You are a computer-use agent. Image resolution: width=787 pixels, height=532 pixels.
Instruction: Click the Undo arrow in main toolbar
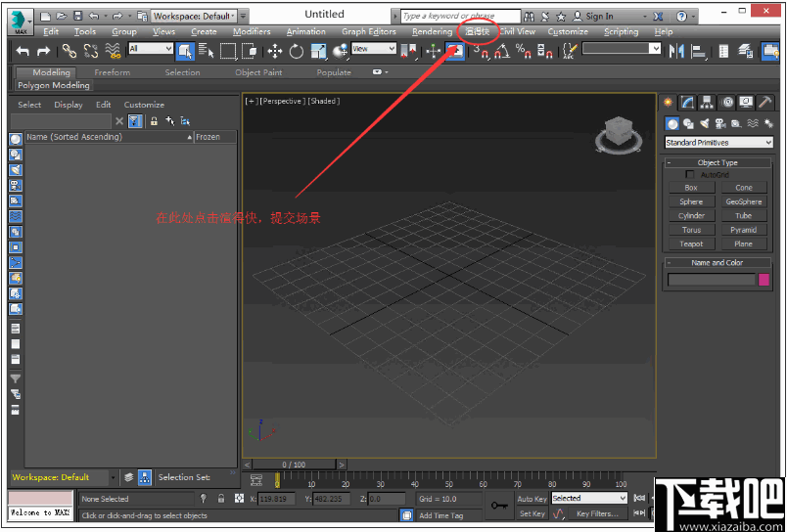(x=22, y=51)
